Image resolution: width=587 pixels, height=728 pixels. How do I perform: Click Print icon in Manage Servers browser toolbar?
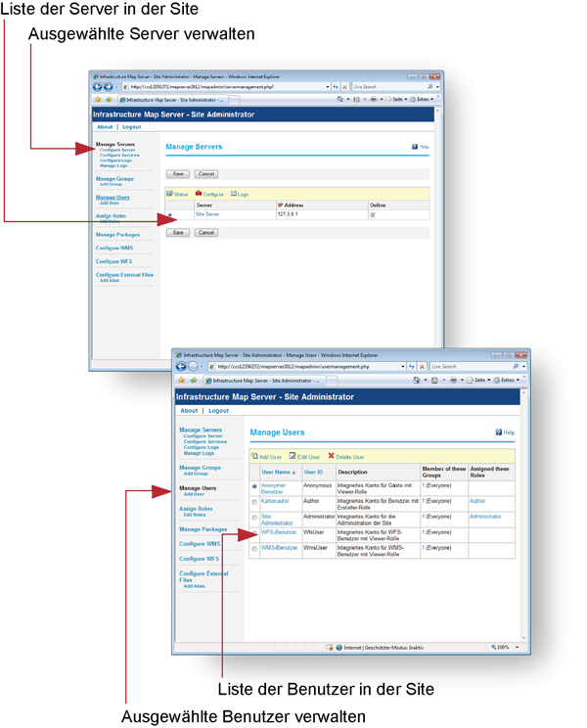[373, 100]
